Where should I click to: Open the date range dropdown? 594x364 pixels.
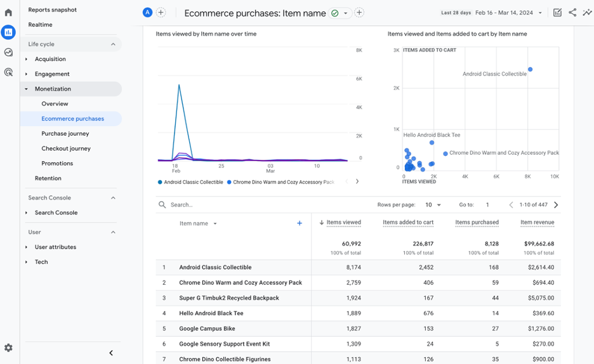540,13
